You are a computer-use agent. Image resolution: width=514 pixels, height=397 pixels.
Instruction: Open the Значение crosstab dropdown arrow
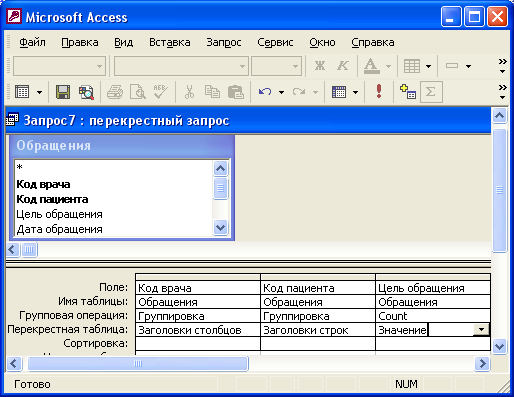481,330
